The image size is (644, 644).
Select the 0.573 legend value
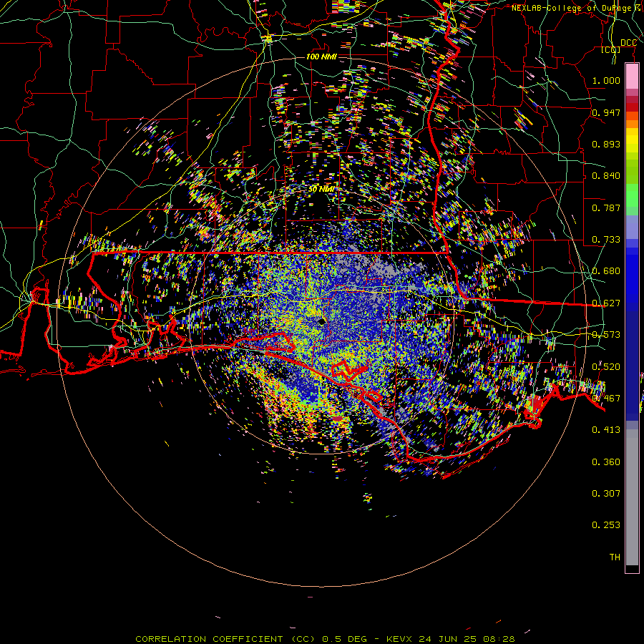tap(606, 335)
